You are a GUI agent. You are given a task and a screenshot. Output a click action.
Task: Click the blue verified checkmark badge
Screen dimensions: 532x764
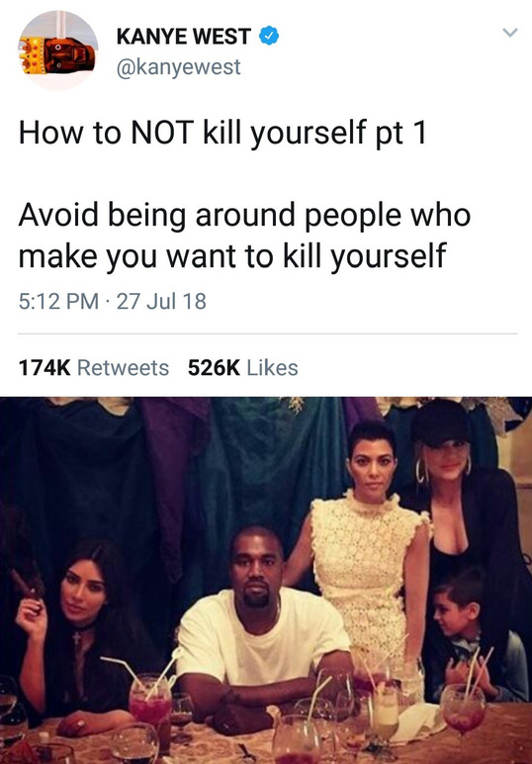coord(269,37)
